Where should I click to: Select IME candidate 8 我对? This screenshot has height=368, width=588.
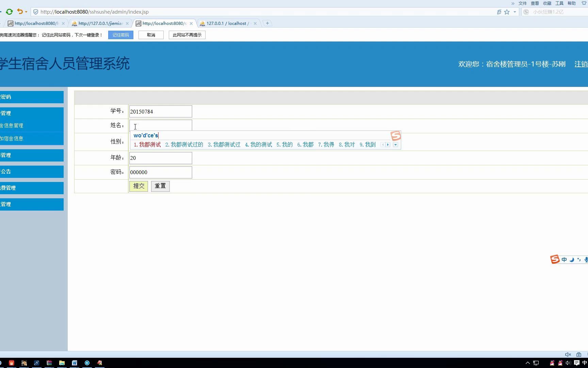[x=347, y=145]
